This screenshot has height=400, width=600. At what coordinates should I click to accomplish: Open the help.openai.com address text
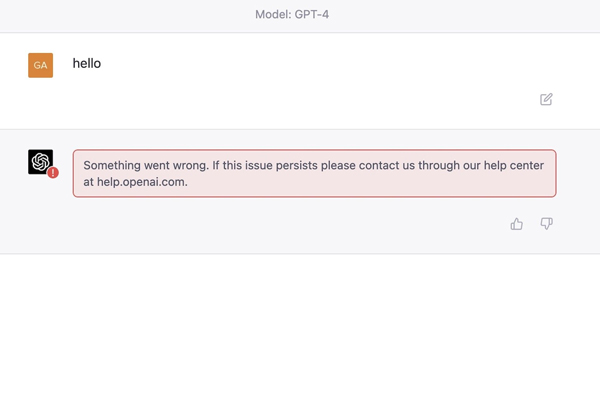click(x=142, y=182)
